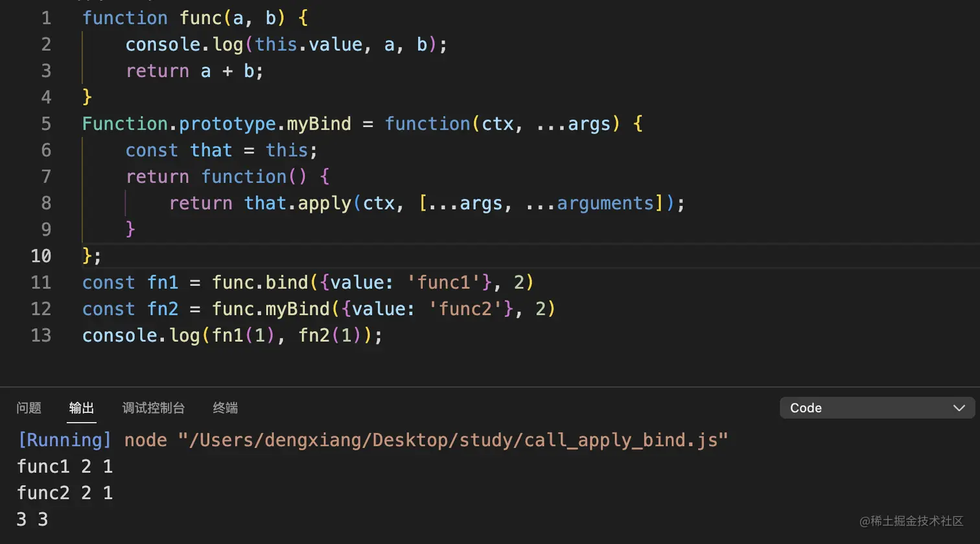Click line number 4 in the gutter
980x544 pixels.
(46, 97)
